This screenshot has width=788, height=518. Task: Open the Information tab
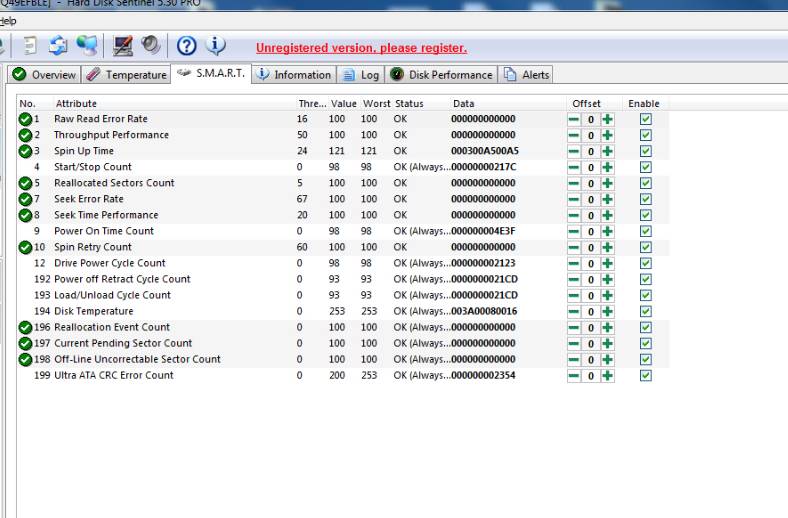click(294, 75)
